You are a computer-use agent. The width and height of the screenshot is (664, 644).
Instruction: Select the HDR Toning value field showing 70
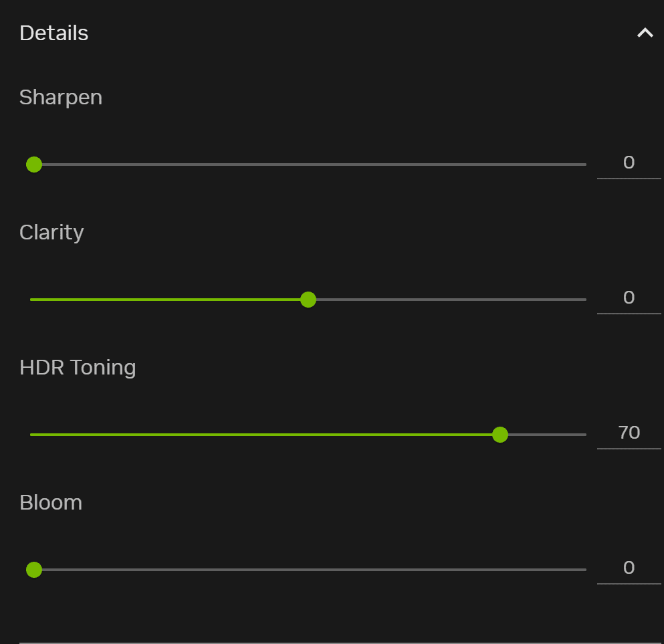[629, 433]
